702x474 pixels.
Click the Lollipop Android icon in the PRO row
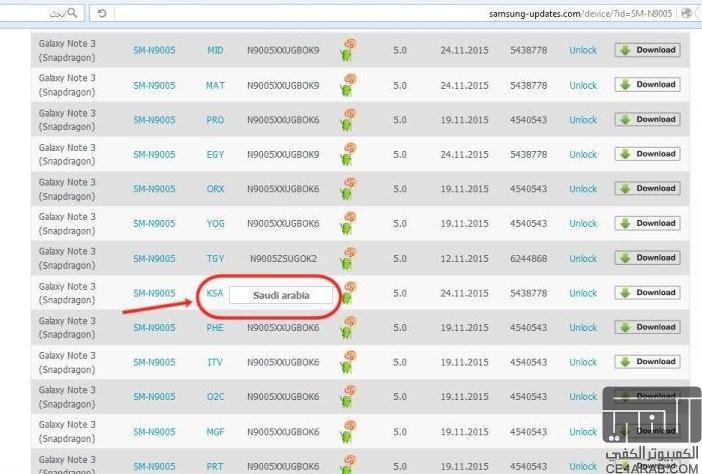tap(348, 120)
